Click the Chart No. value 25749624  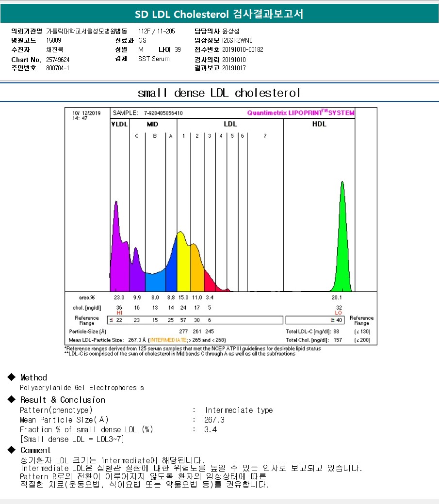58,60
